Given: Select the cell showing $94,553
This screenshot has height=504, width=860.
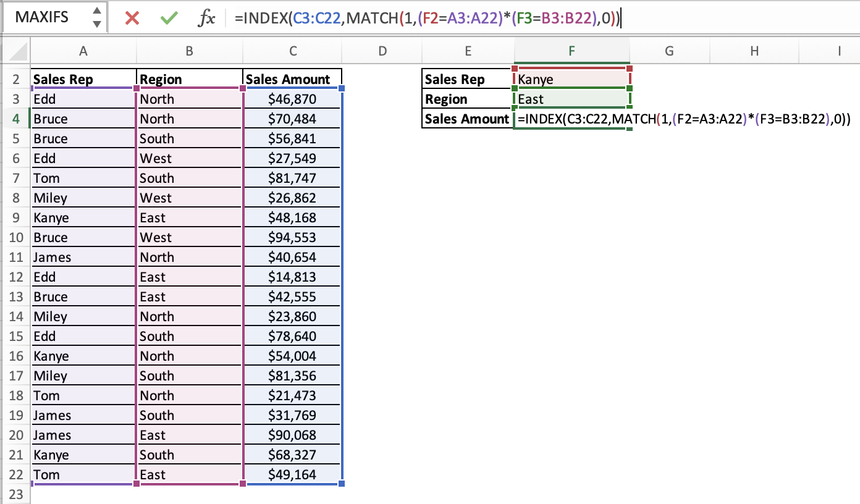Looking at the screenshot, I should 292,237.
